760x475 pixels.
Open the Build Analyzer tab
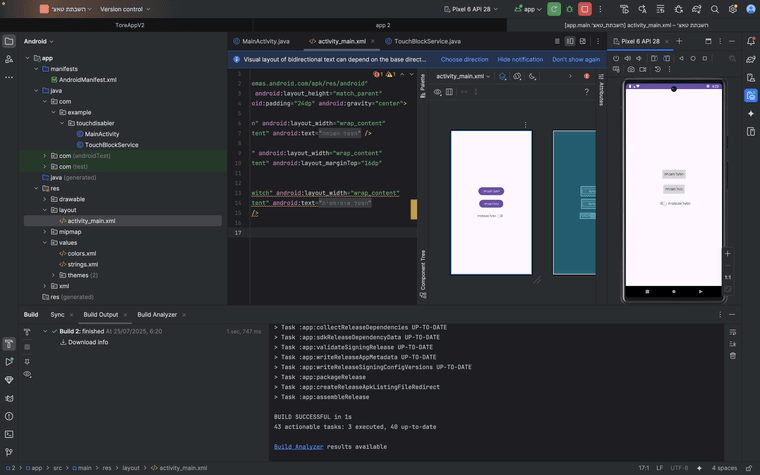click(x=157, y=315)
